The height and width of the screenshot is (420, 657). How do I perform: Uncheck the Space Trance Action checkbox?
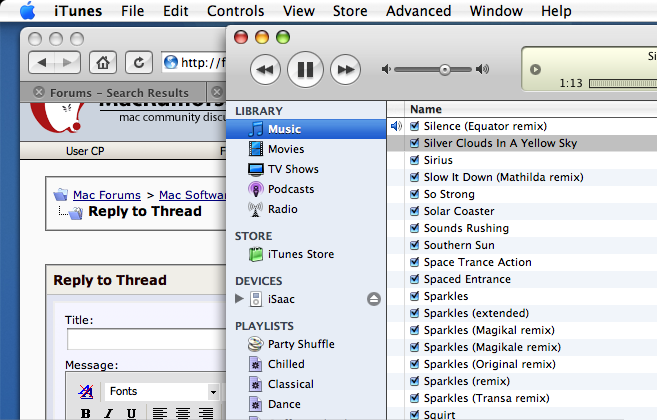pos(414,262)
